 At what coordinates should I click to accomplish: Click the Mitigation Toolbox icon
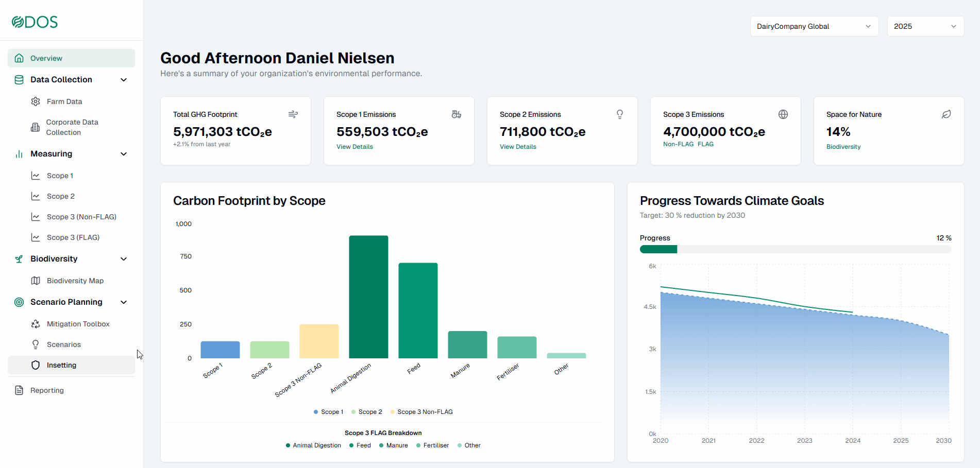(x=36, y=324)
